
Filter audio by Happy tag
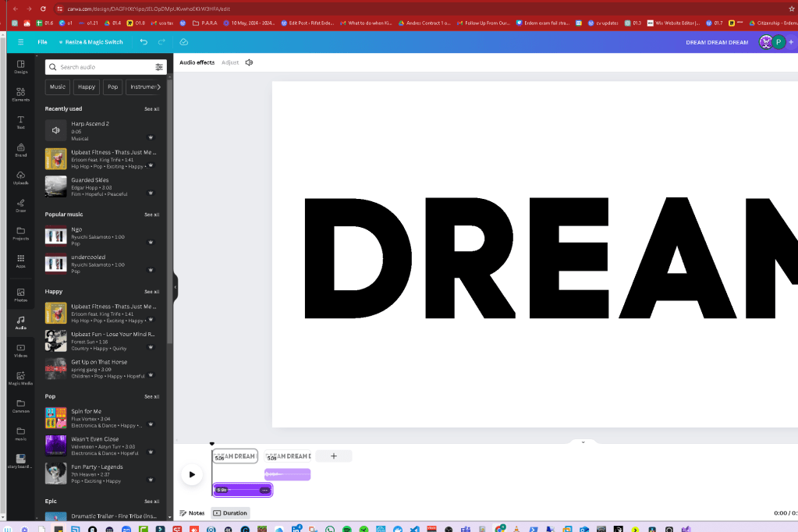(87, 87)
